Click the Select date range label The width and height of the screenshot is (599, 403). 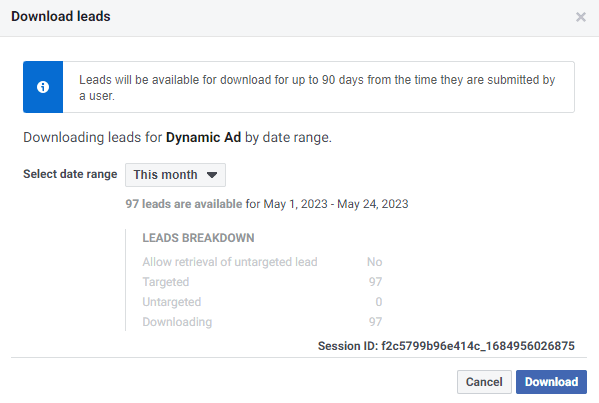(x=70, y=174)
